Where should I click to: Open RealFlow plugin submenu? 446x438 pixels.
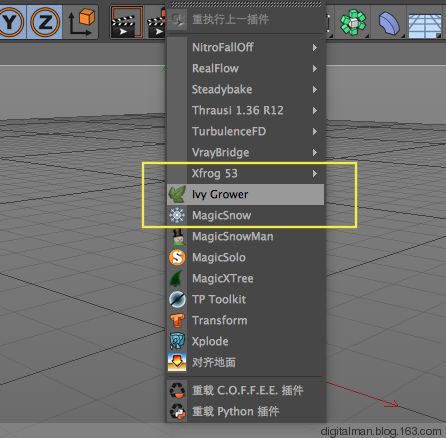pos(245,68)
